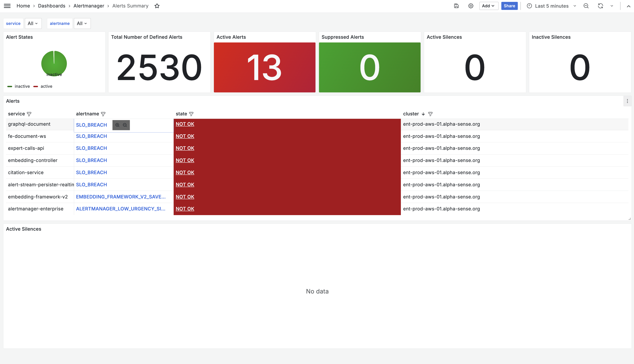This screenshot has height=364, width=634.
Task: Sort by the state column header
Action: (x=181, y=114)
